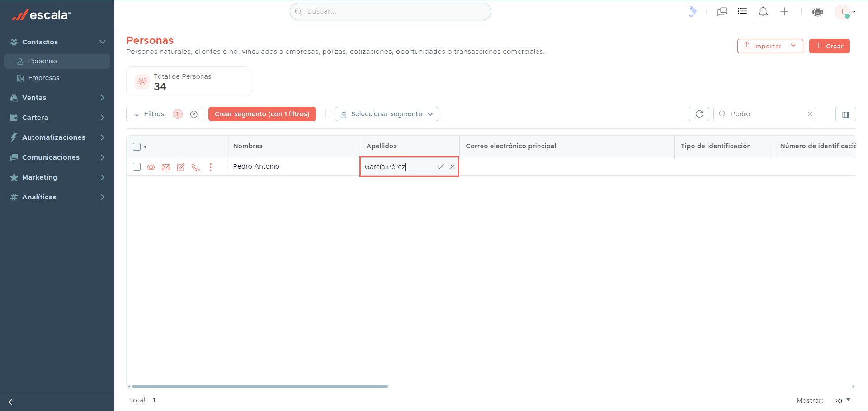
Task: Open the task list icon in top bar
Action: (x=742, y=11)
